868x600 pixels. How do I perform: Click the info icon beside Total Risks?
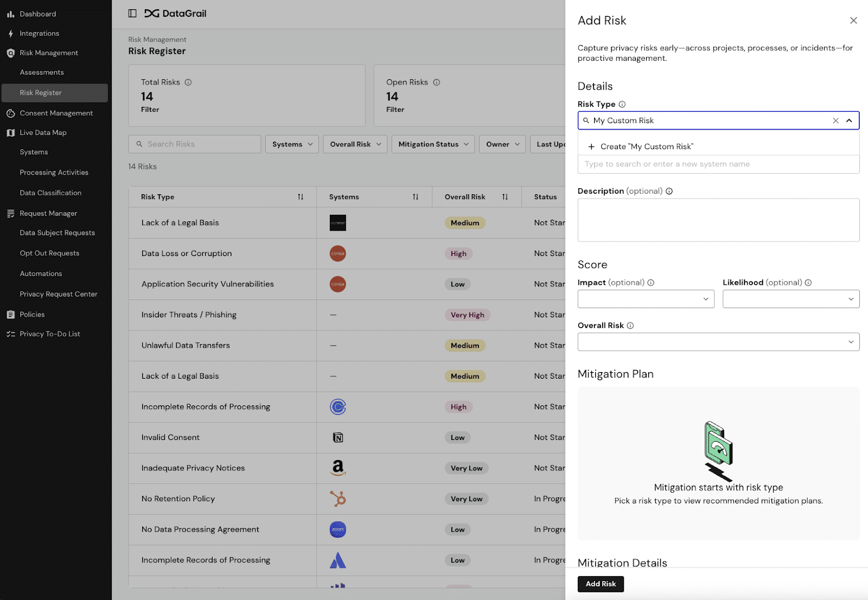pyautogui.click(x=188, y=82)
